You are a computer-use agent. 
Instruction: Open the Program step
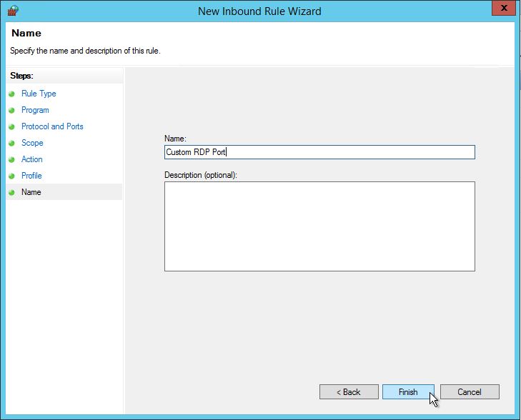pyautogui.click(x=35, y=110)
